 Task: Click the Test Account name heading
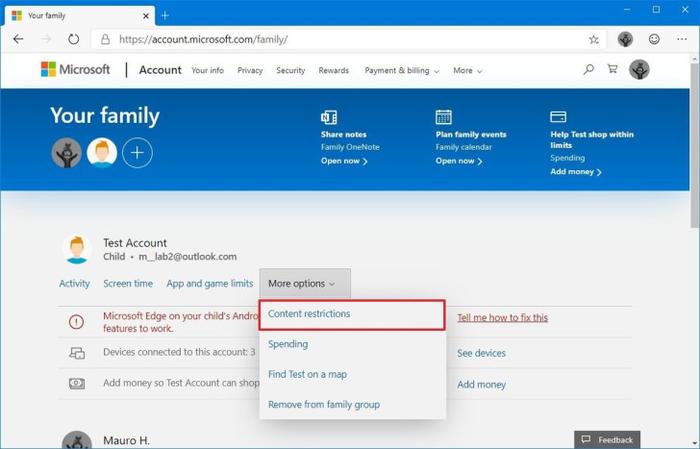click(135, 243)
